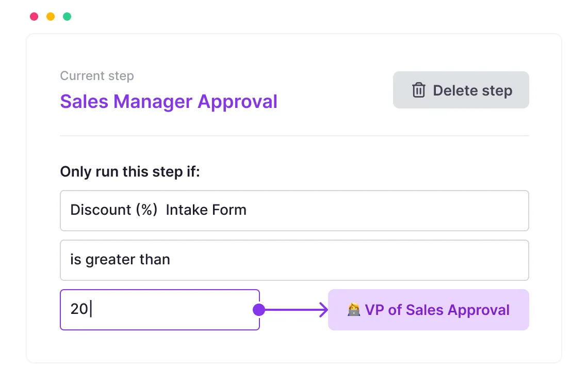Screen dimensions: 588x380
Task: Click the trash can icon
Action: click(x=418, y=90)
